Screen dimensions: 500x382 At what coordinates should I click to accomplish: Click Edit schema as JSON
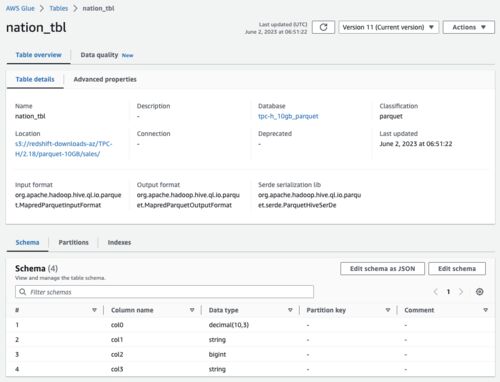click(382, 269)
